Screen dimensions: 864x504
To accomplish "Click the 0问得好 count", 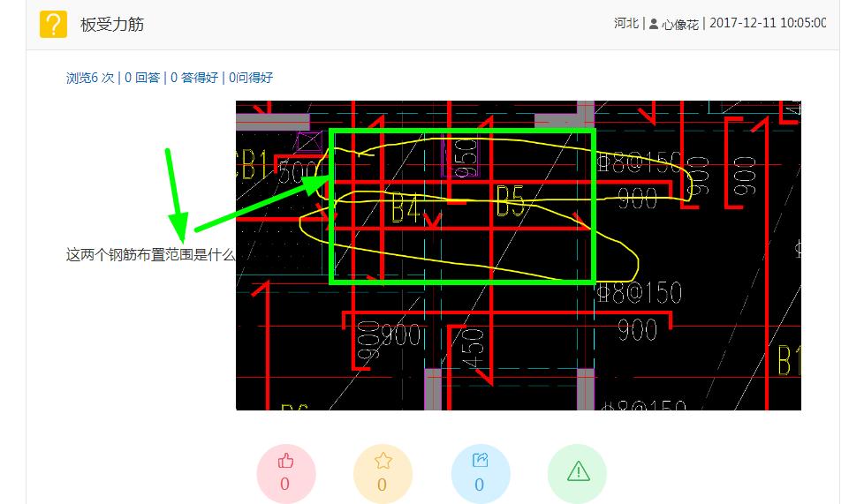I will click(x=251, y=78).
